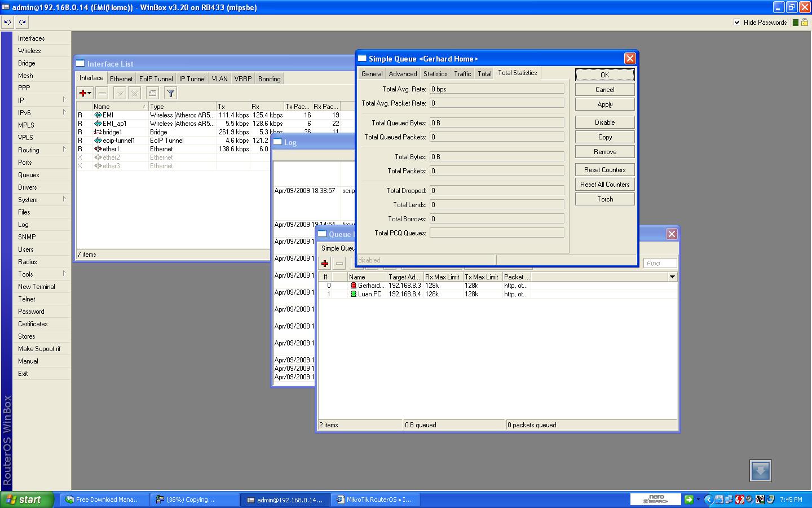Image resolution: width=812 pixels, height=508 pixels.
Task: Switch to Bonding tab in Interface List
Action: click(x=270, y=79)
